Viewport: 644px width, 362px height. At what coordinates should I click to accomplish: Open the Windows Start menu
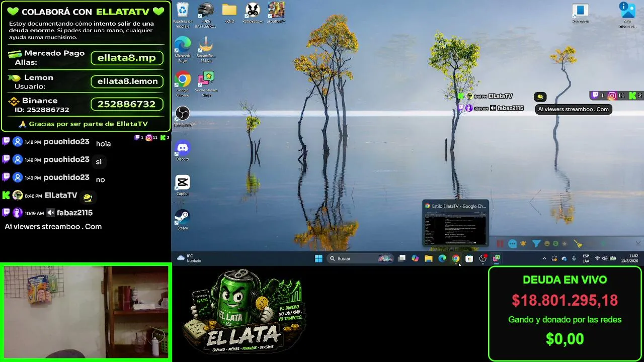point(318,258)
